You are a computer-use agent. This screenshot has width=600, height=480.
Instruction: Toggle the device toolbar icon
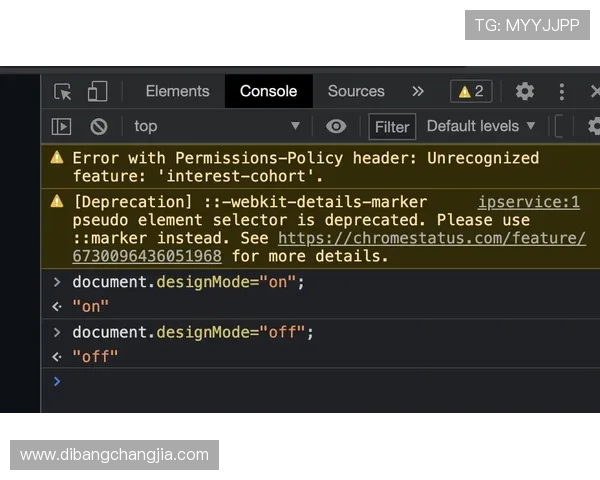(x=97, y=91)
